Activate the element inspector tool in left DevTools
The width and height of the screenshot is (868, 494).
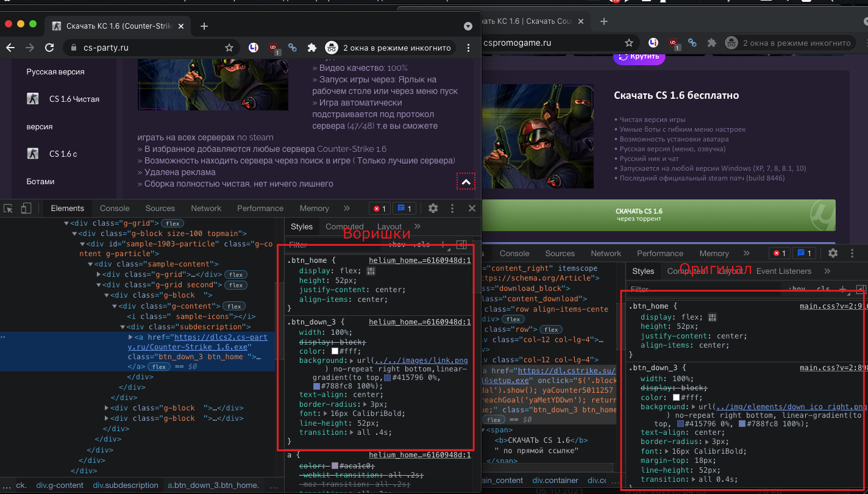click(9, 209)
